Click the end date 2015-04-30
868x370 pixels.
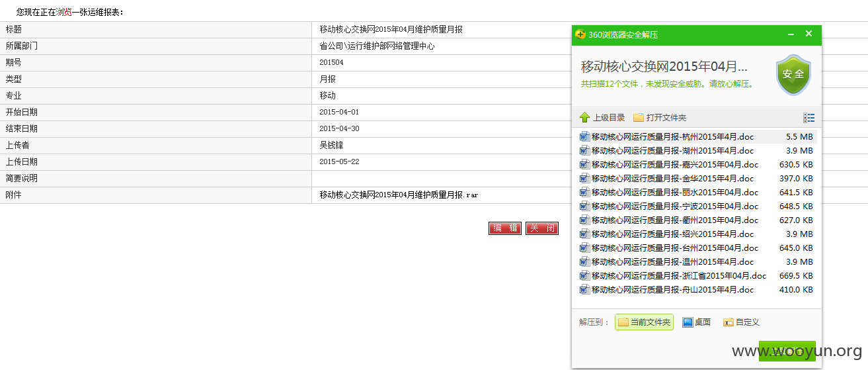[339, 129]
